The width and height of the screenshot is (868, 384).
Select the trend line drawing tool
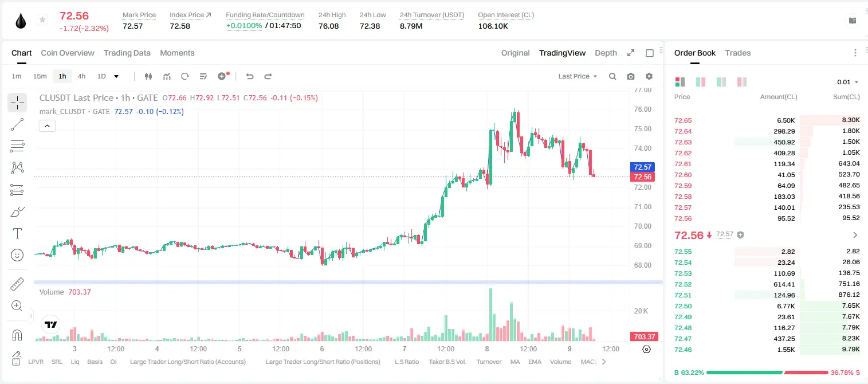click(x=17, y=124)
